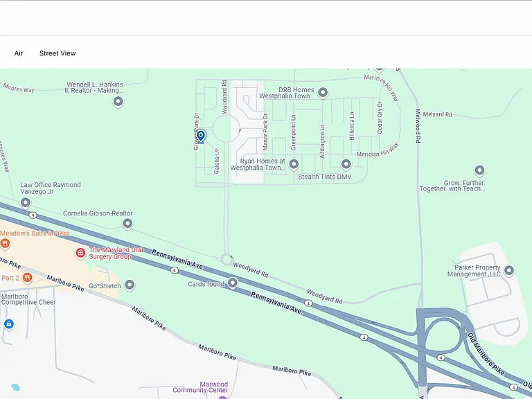Viewport: 532px width, 399px height.
Task: Click the blue icon under Marlboro Competitive Cheer
Action: coord(9,324)
